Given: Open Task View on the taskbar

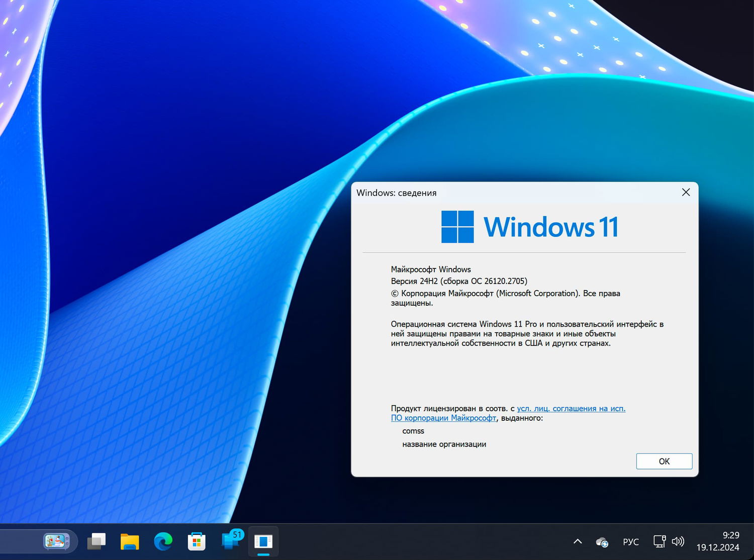Looking at the screenshot, I should point(96,541).
